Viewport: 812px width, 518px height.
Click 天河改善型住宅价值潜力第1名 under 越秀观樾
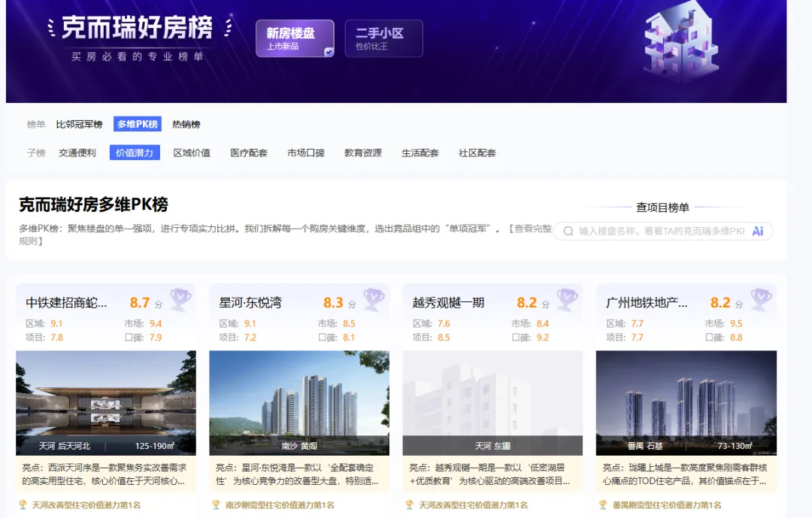tap(473, 505)
